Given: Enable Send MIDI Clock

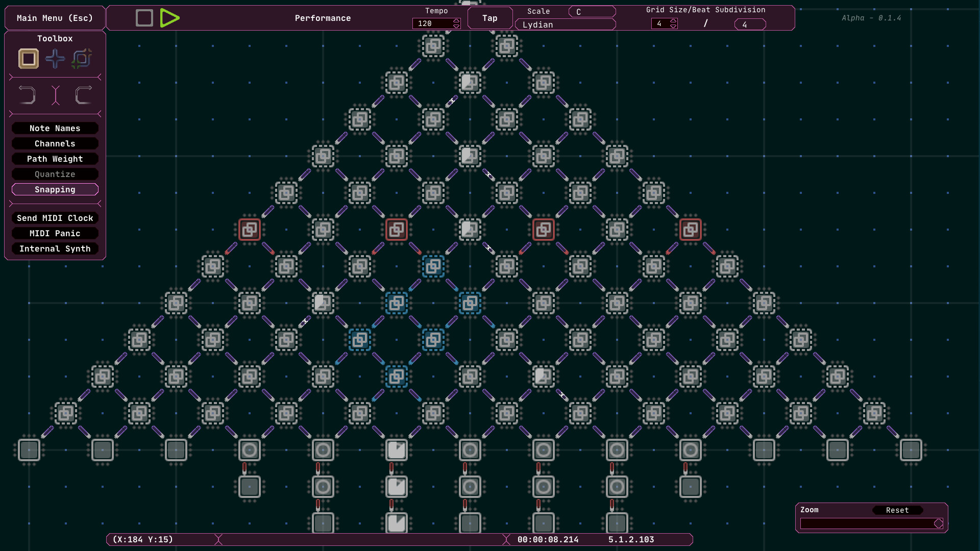Looking at the screenshot, I should pos(55,218).
